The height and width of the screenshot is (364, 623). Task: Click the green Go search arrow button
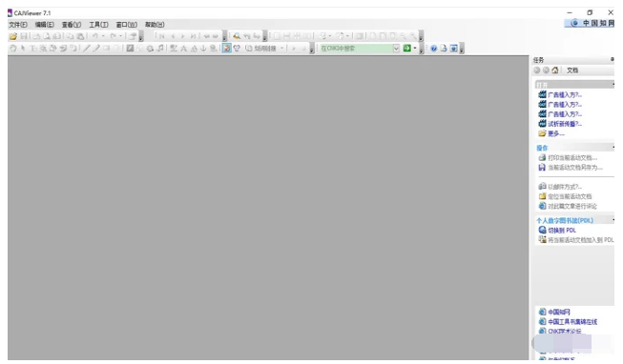click(x=406, y=48)
